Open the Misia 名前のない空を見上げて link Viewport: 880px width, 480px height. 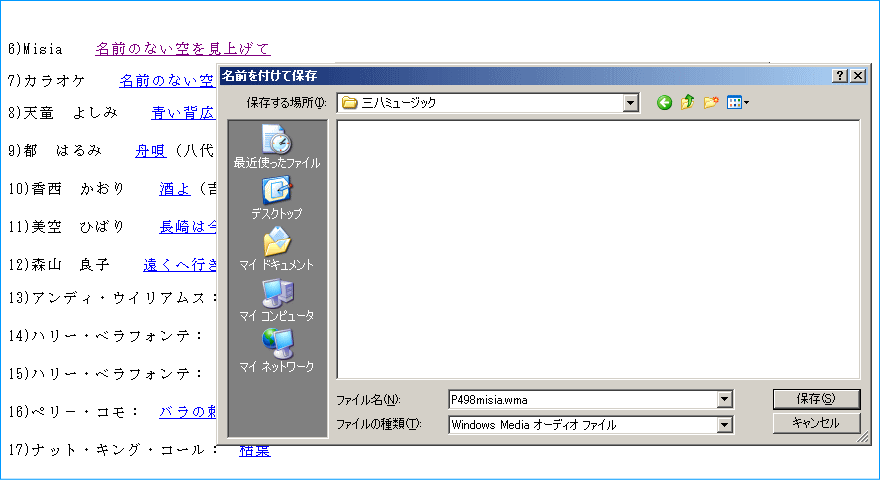pyautogui.click(x=182, y=48)
